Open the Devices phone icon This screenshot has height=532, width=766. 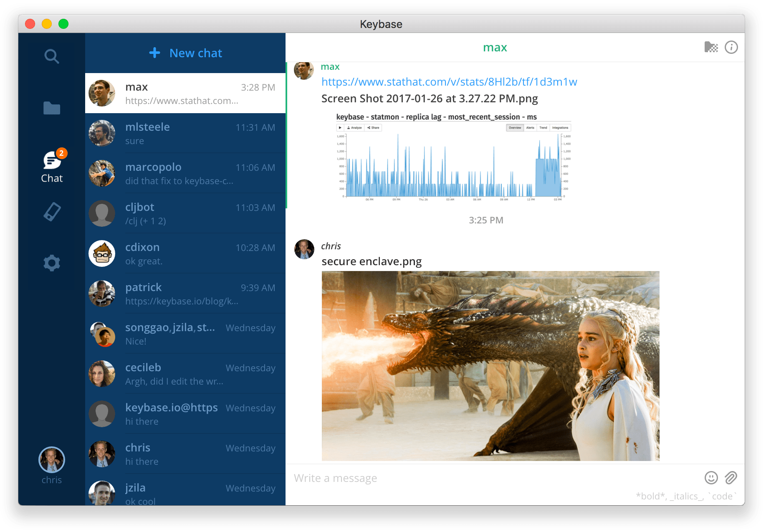click(x=52, y=212)
